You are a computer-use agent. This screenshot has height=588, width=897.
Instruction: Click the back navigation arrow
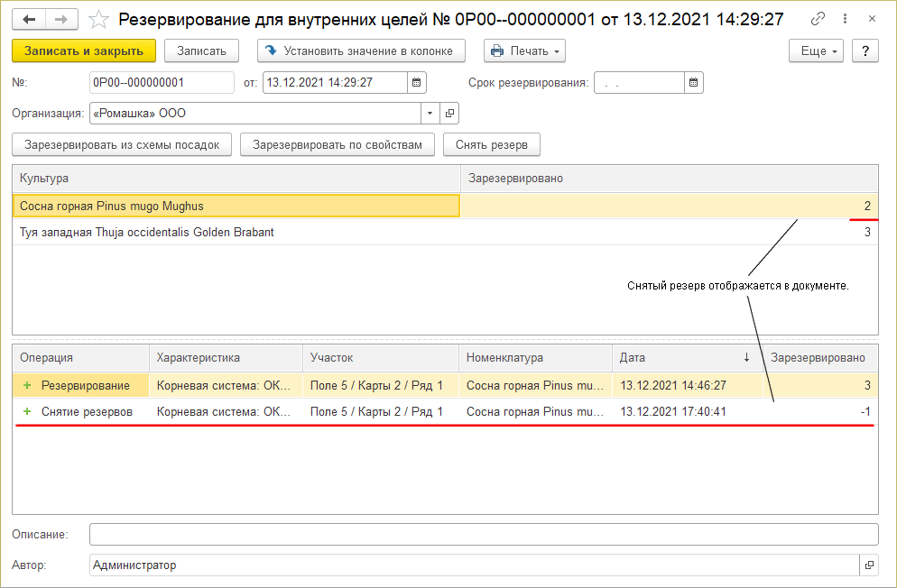click(x=31, y=19)
